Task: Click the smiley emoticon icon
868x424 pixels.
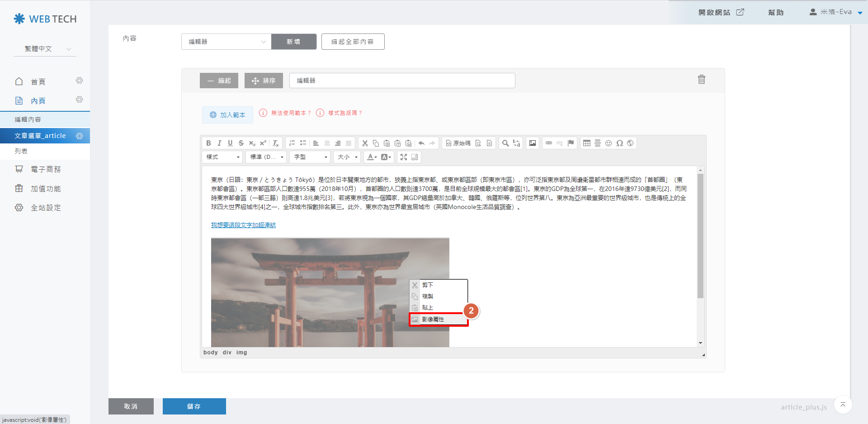Action: click(609, 143)
